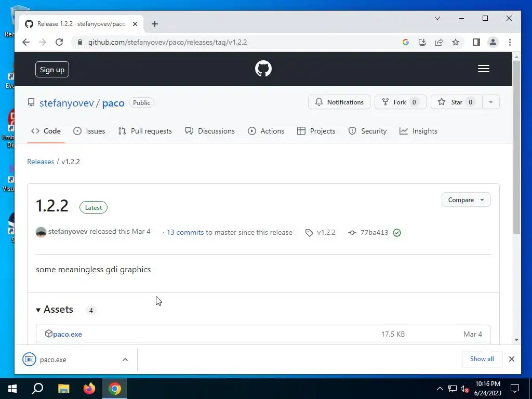The image size is (532, 399).
Task: Click the Sign up button
Action: (x=52, y=70)
